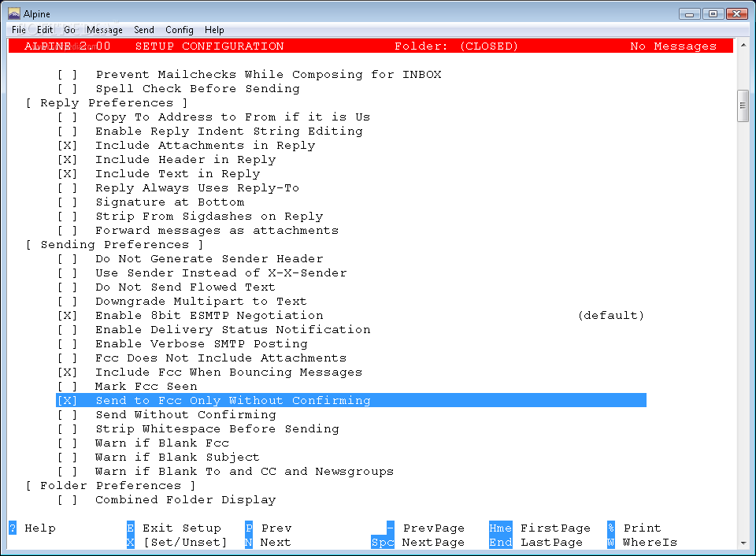
Task: Toggle Copy To Address to From checkbox
Action: 67,117
